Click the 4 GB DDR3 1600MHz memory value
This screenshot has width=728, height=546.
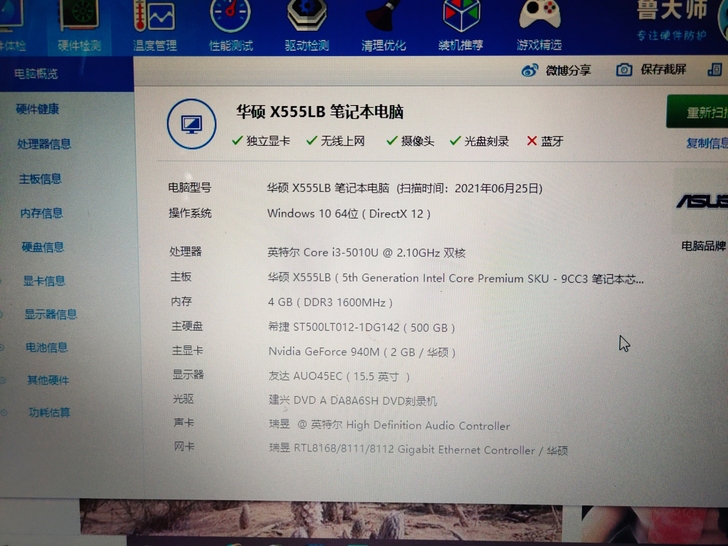tap(330, 303)
